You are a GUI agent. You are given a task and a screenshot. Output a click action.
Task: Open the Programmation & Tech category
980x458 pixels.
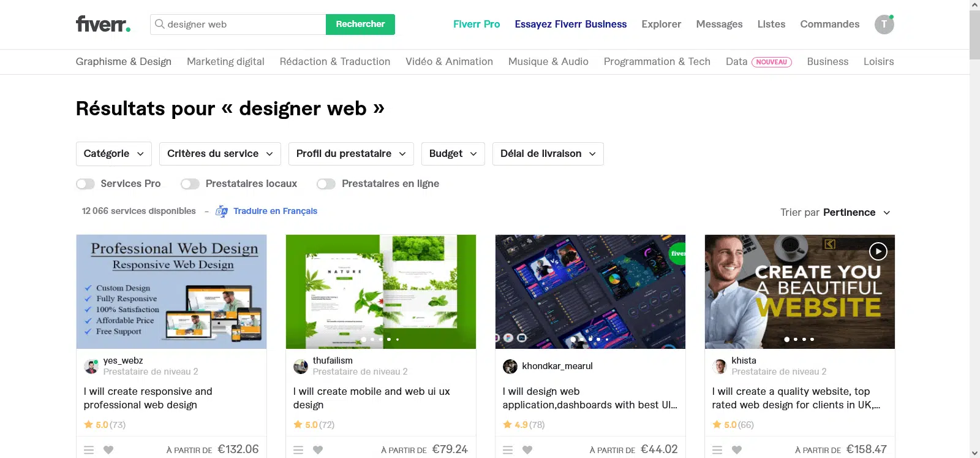(x=657, y=61)
